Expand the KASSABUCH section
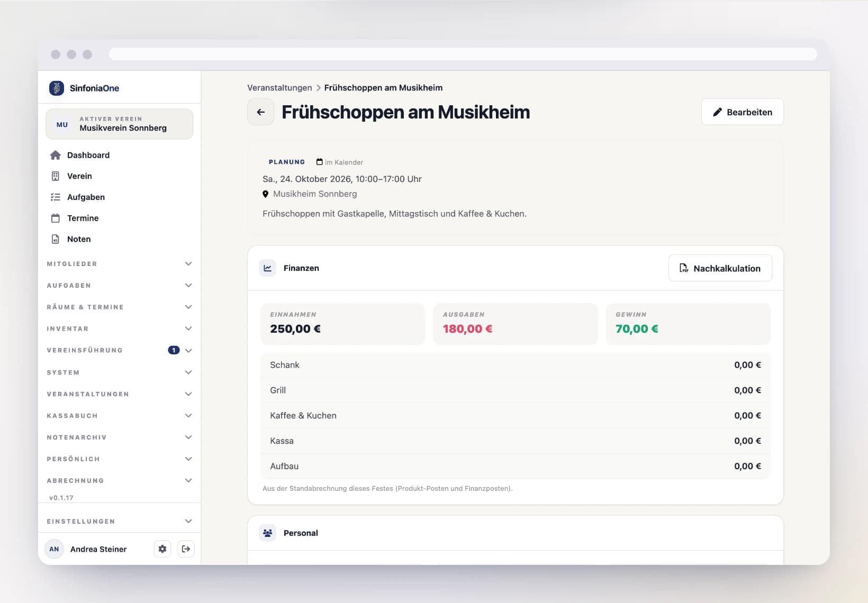 (119, 416)
